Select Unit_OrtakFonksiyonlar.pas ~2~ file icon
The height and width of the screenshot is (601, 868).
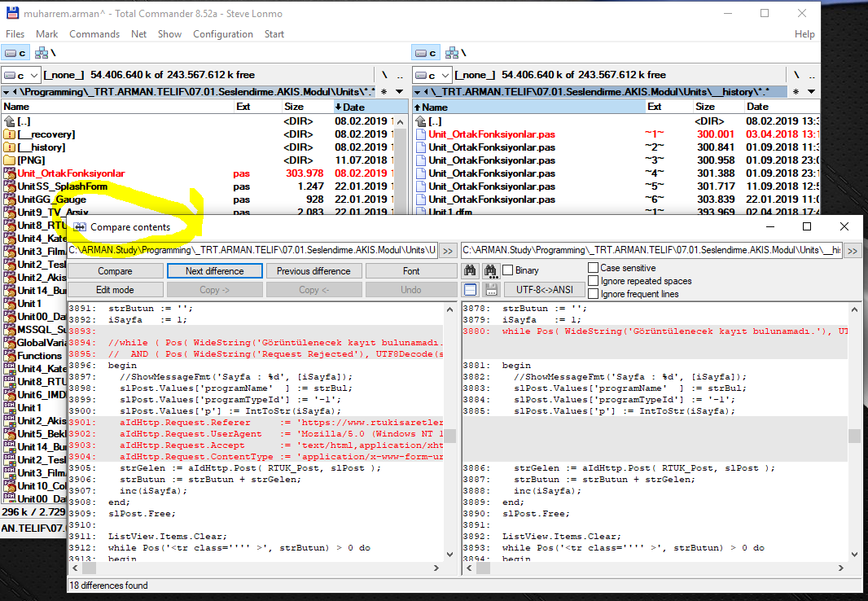(421, 147)
